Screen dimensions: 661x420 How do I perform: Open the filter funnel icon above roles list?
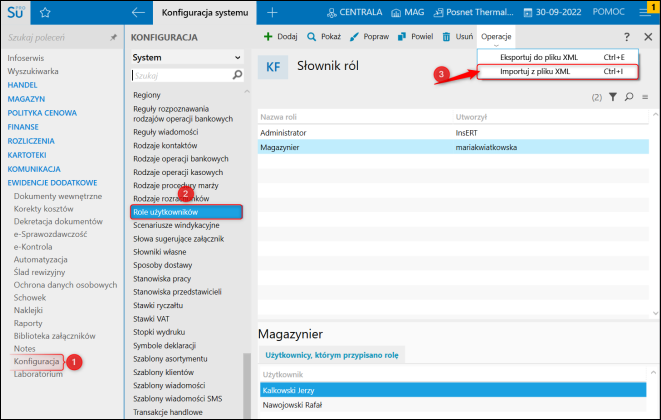coord(613,97)
